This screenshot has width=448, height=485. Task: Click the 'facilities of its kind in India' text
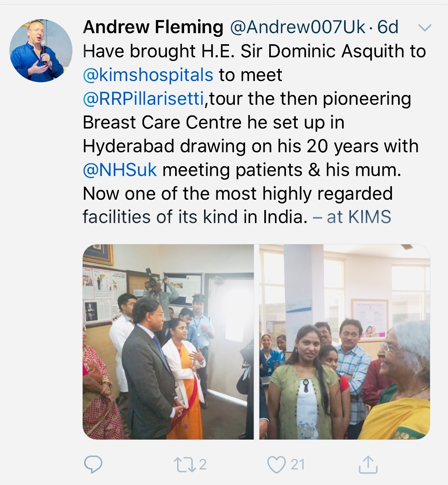pyautogui.click(x=195, y=217)
